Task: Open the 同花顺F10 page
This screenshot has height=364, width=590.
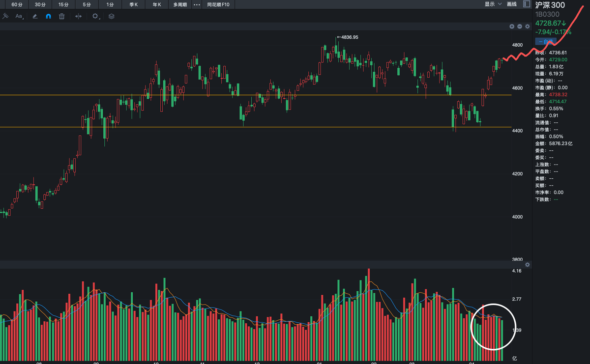Action: tap(218, 4)
